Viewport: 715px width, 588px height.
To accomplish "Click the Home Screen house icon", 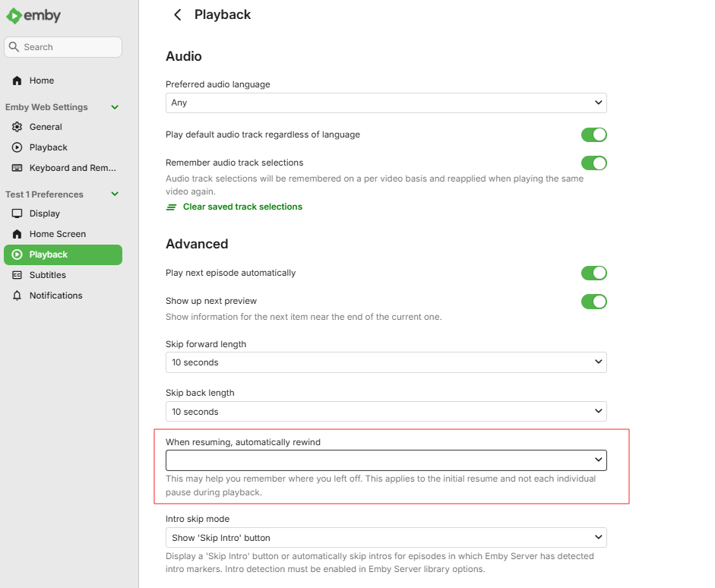I will (x=17, y=234).
